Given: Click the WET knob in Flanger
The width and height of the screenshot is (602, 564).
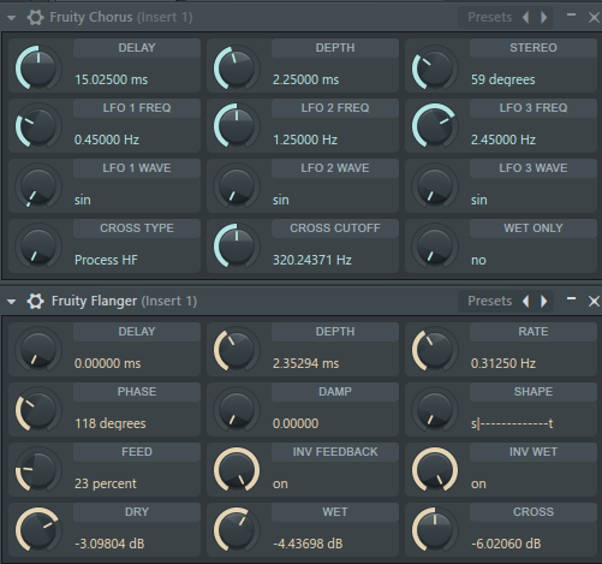Looking at the screenshot, I should [x=236, y=531].
